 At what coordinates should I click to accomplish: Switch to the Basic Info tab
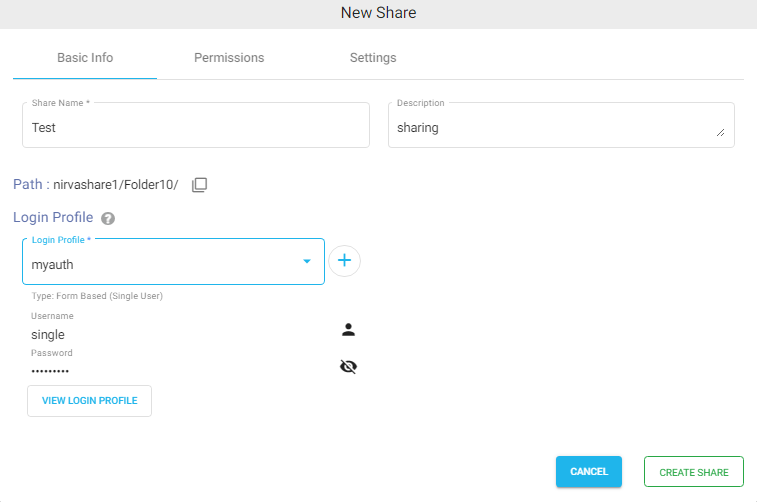(85, 58)
